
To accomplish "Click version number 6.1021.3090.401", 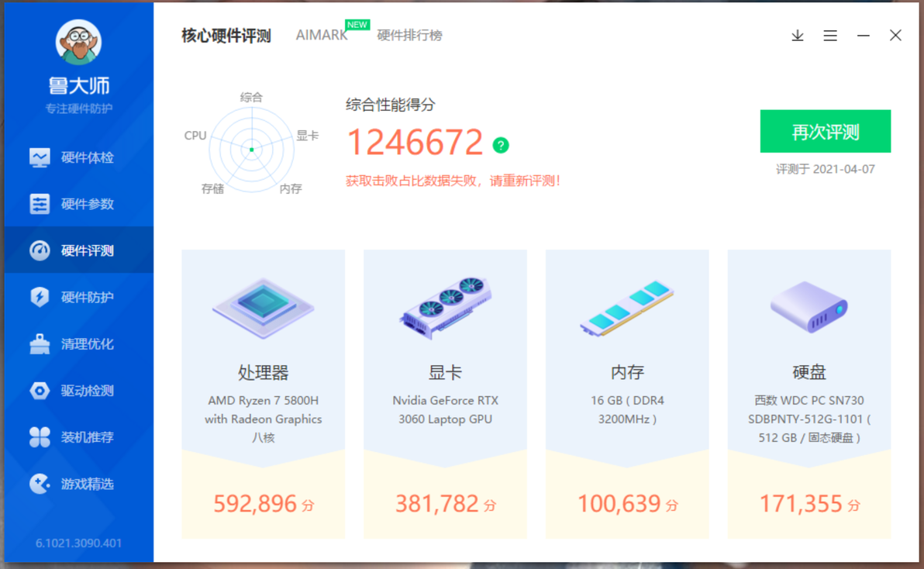I will pyautogui.click(x=78, y=543).
